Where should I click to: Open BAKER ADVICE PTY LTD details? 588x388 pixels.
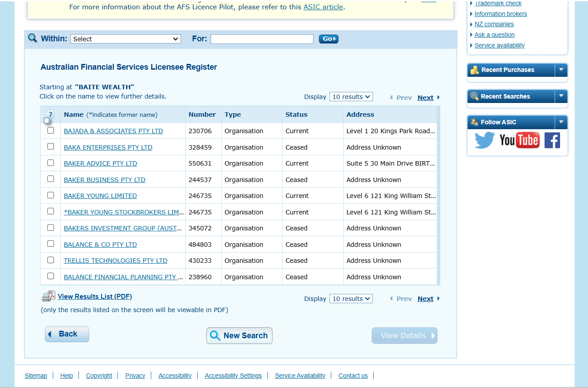tap(101, 163)
